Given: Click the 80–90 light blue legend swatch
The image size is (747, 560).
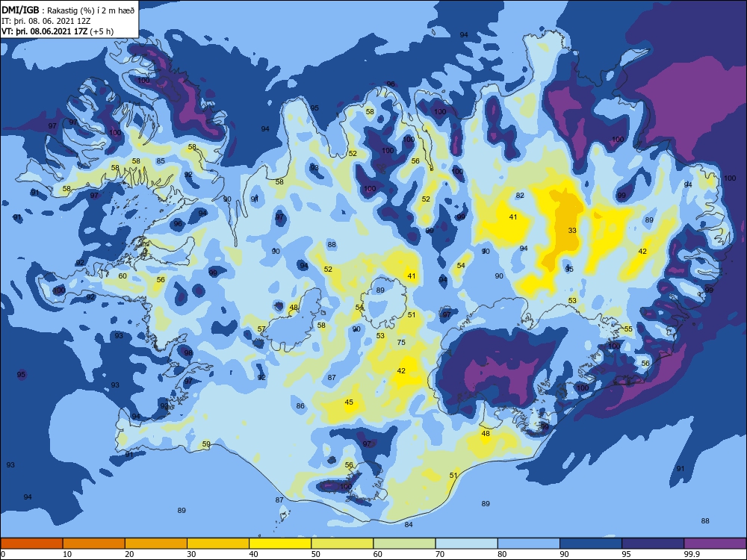Looking at the screenshot, I should tap(529, 544).
